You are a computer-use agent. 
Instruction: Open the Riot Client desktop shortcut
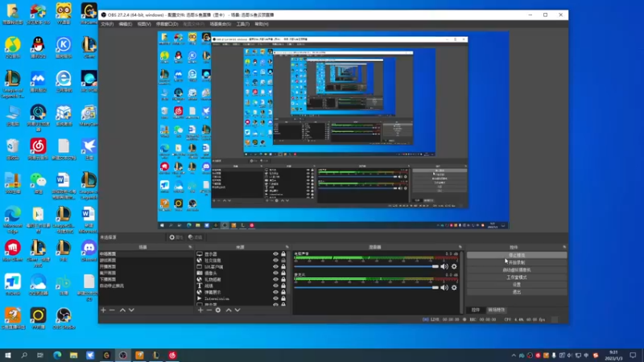[x=13, y=251]
